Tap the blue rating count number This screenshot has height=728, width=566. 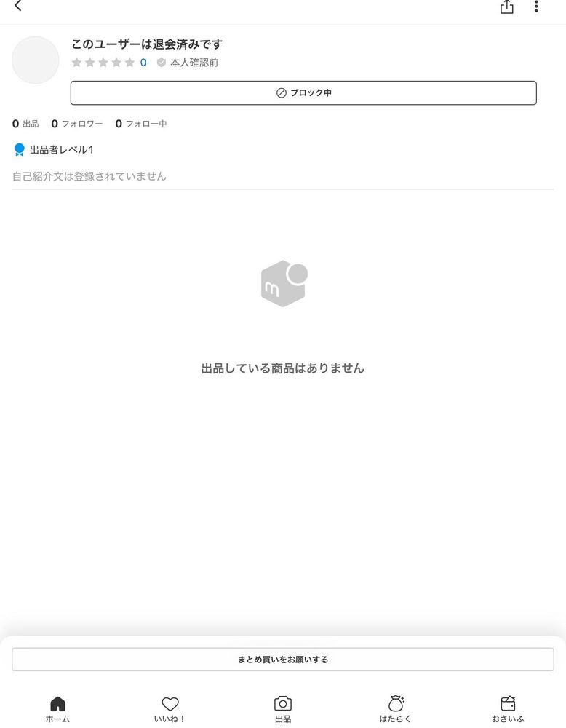pyautogui.click(x=143, y=63)
